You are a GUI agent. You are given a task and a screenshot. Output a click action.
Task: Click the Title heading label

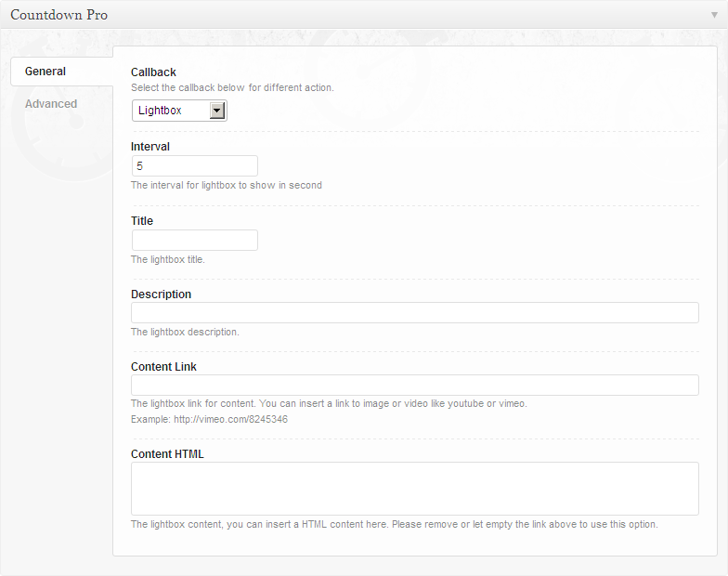(x=142, y=221)
